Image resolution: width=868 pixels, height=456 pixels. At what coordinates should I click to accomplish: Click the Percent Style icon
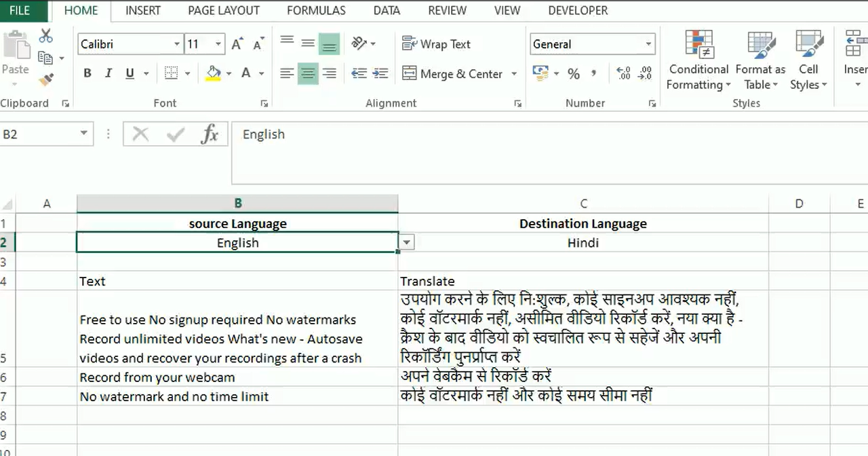[x=574, y=74]
